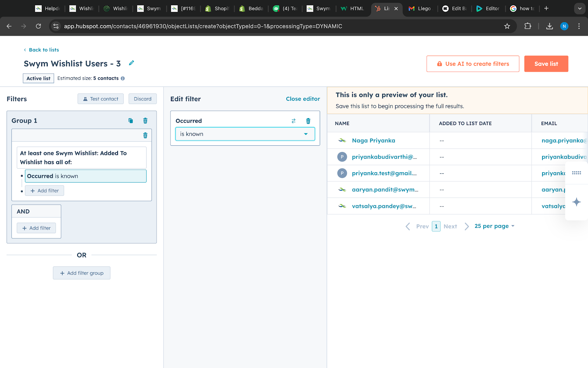Edit the list name with pencil icon
The width and height of the screenshot is (588, 368).
point(131,63)
